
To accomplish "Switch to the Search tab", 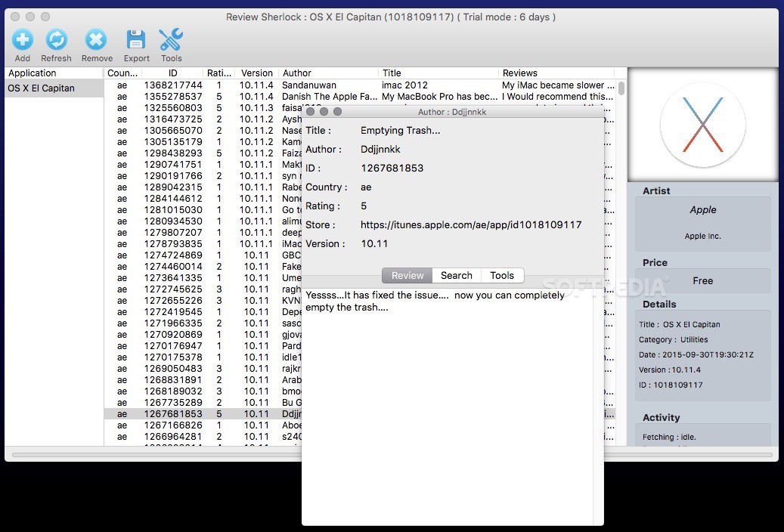I will pyautogui.click(x=457, y=276).
